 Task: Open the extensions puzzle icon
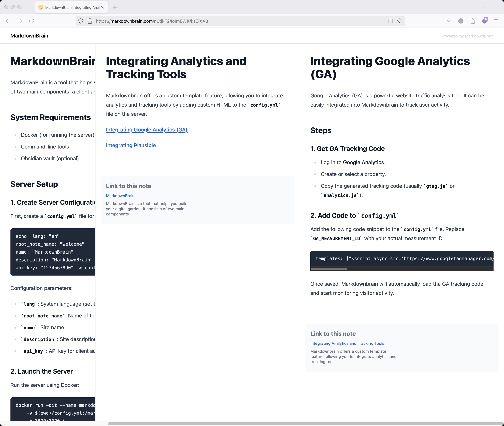pos(473,21)
